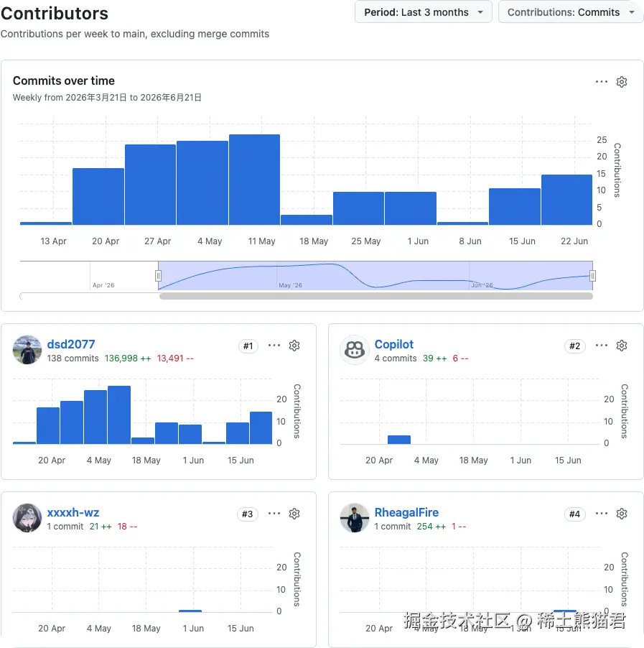Click the 25 May bar in main chart

358,208
